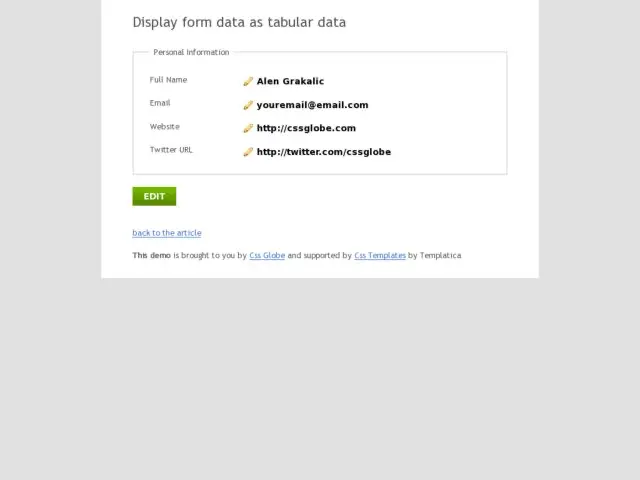
Task: Select the Full Name value Alen Grakalic
Action: [x=290, y=81]
